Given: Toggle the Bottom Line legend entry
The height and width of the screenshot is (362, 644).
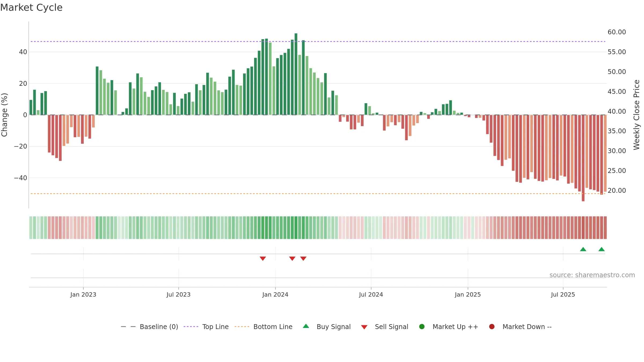Looking at the screenshot, I should point(264,327).
